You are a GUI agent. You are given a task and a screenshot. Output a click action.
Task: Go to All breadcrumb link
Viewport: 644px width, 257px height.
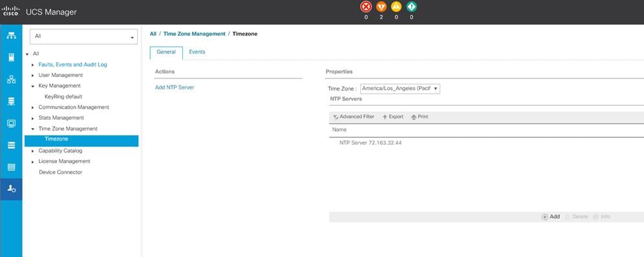153,34
